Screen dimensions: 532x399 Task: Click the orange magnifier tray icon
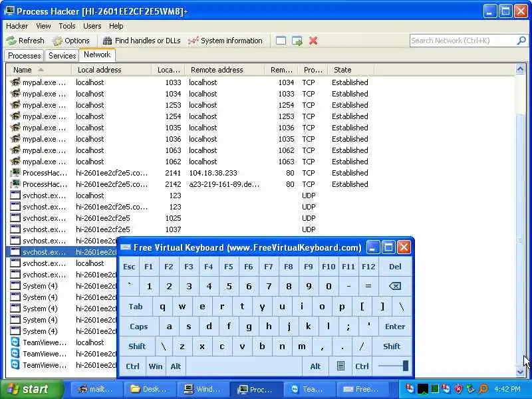[x=483, y=389]
